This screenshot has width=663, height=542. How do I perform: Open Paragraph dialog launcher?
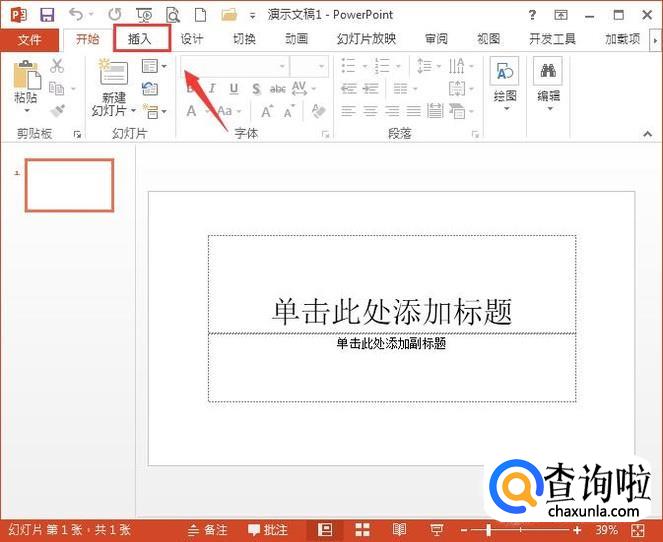[475, 134]
